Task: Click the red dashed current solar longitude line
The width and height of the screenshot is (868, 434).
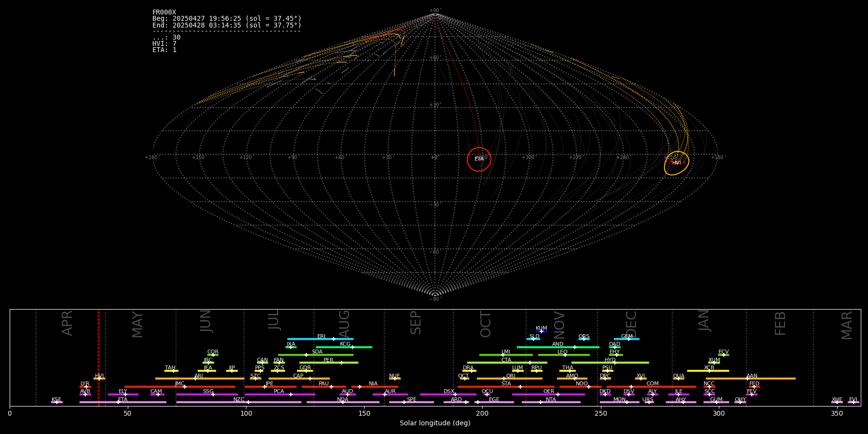Action: click(98, 357)
